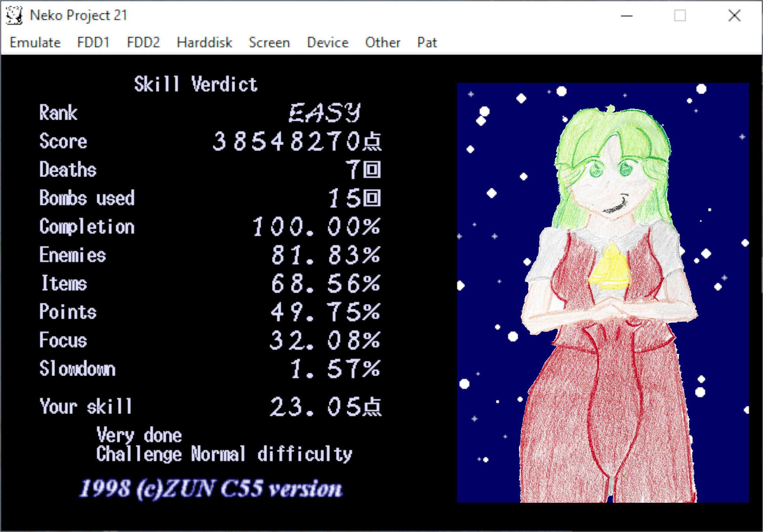
Task: Click the 'Your skill' value 23.05
Action: tap(326, 407)
